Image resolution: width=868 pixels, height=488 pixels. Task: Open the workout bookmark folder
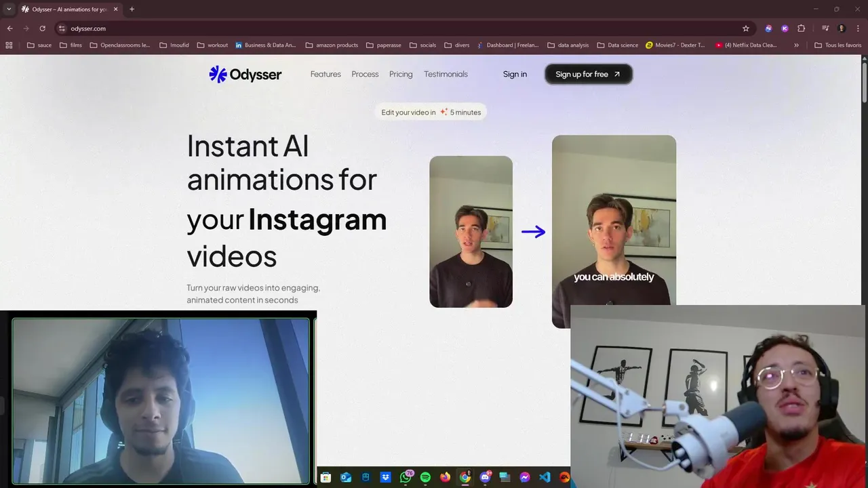212,45
